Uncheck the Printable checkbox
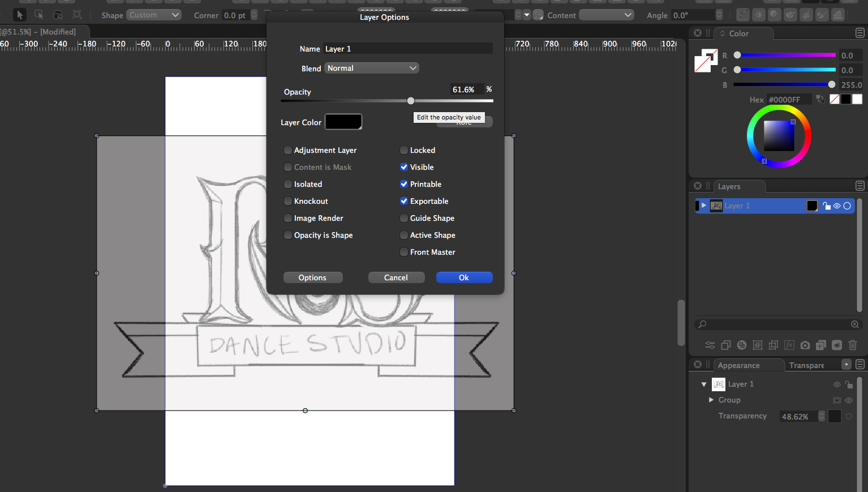Viewport: 868px width, 492px height. pos(404,184)
